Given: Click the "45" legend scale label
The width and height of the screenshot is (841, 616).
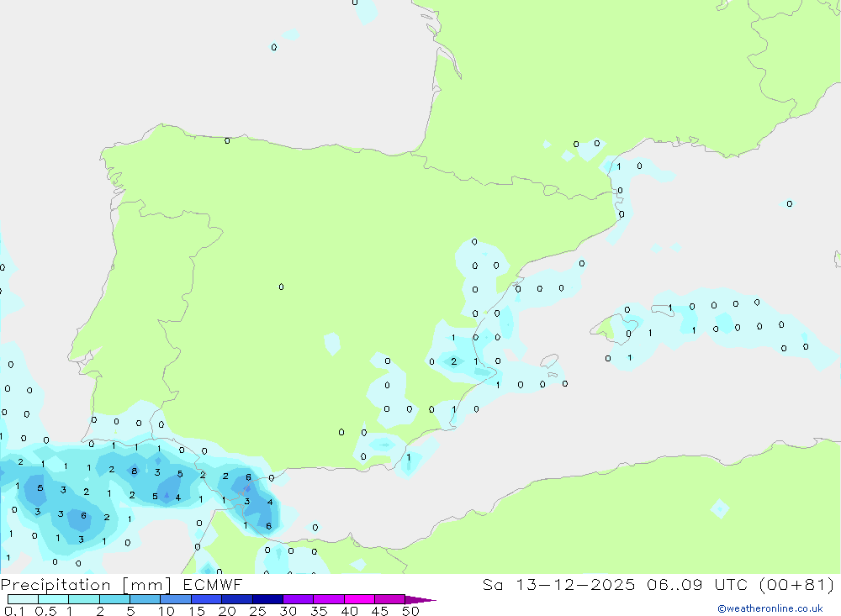Looking at the screenshot, I should coord(380,611).
